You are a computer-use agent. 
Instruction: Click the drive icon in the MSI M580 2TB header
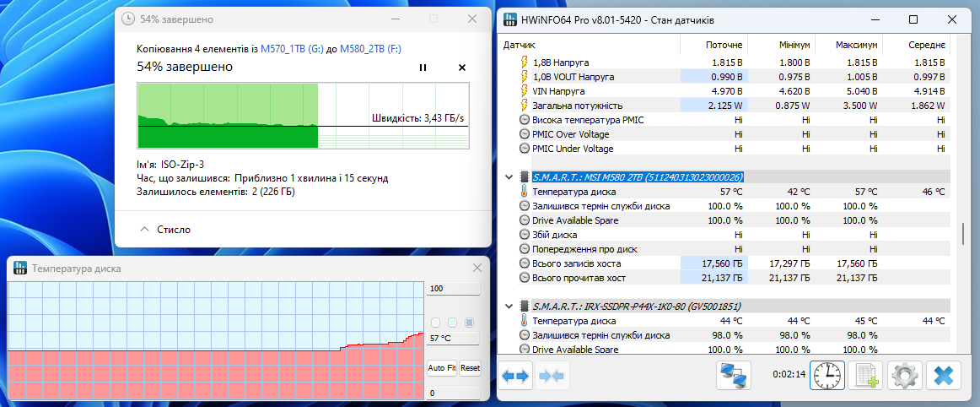(x=524, y=177)
